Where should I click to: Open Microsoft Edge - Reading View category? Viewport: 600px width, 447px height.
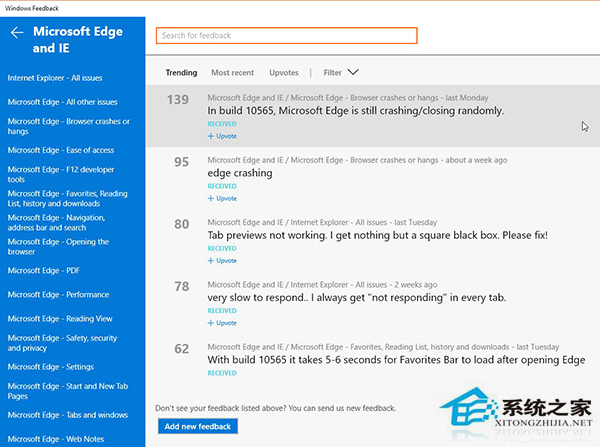(60, 319)
